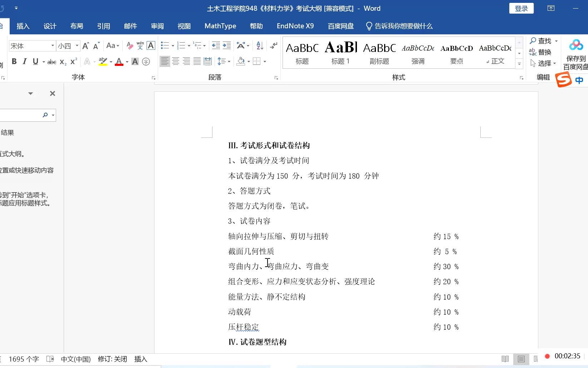
Task: Apply text effects icon
Action: coord(87,62)
